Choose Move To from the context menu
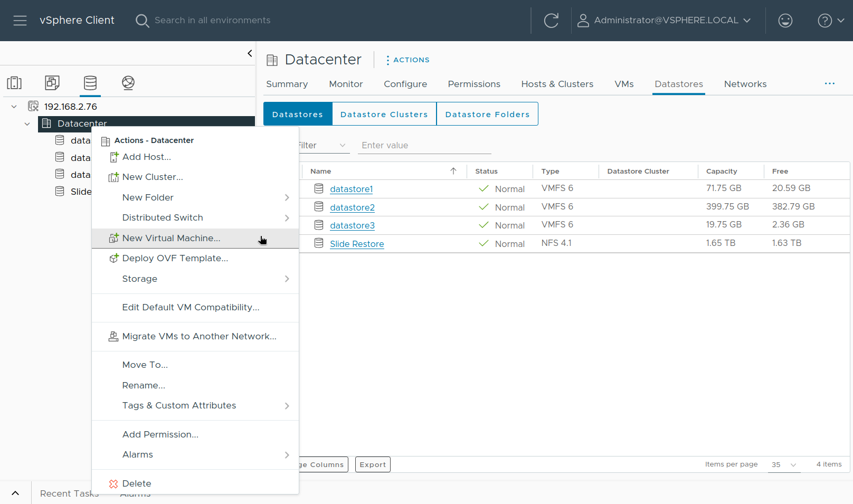853x504 pixels. click(x=195, y=365)
